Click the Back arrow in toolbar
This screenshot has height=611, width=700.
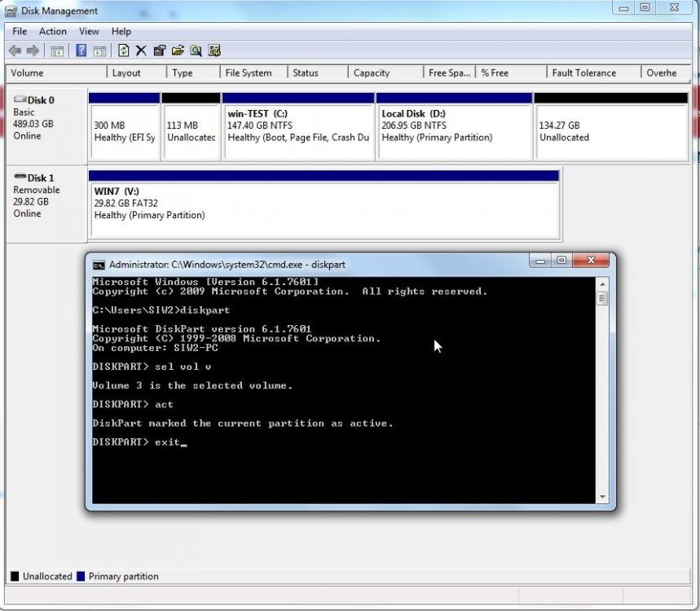point(15,51)
